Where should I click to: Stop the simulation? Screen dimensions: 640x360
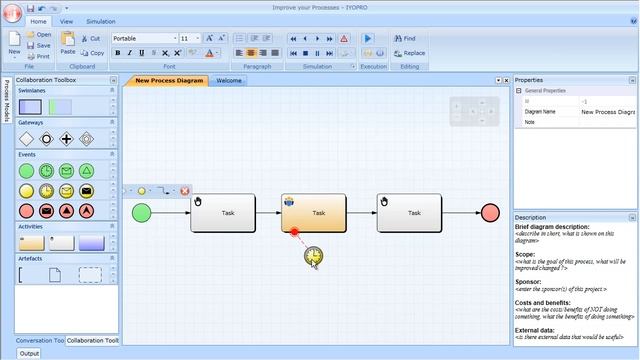tap(305, 53)
